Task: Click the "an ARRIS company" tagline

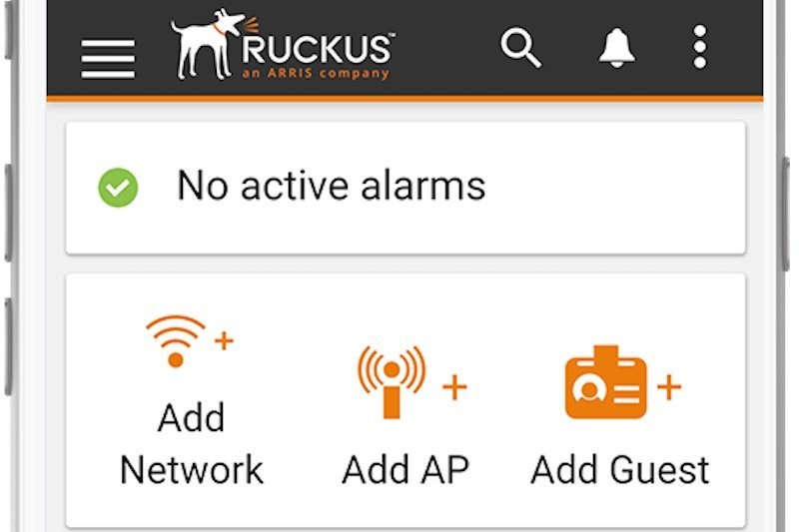Action: click(316, 73)
